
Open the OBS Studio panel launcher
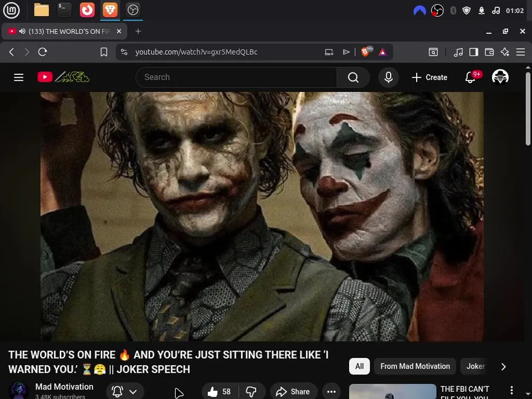132,10
